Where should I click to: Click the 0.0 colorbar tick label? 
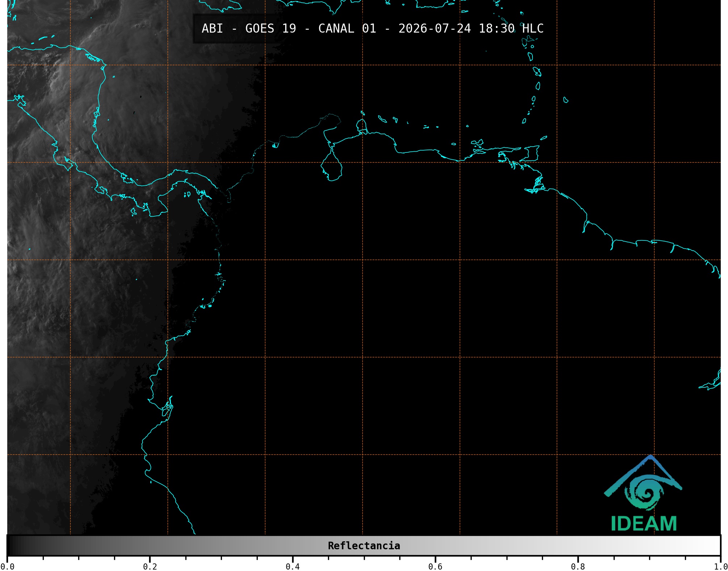tap(7, 567)
